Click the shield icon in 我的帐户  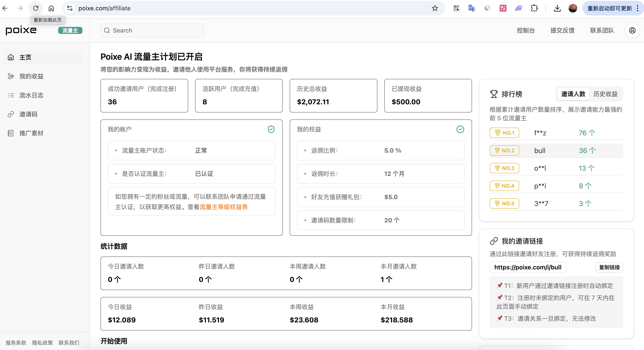(271, 129)
